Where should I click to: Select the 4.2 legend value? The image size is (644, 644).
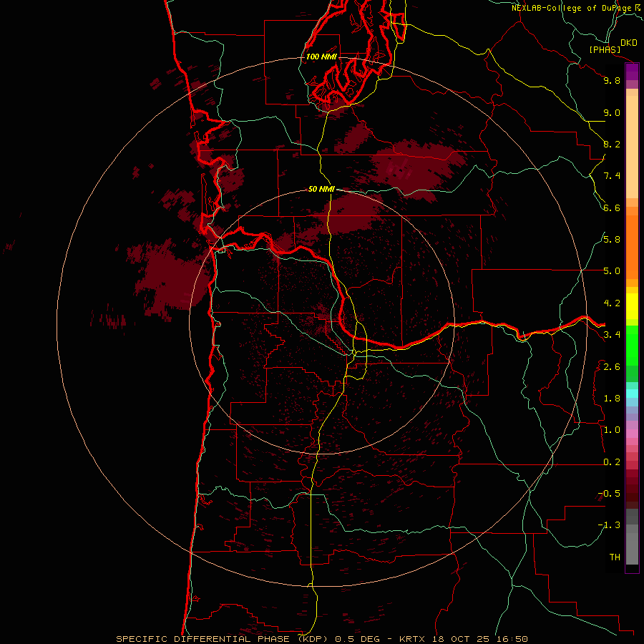tap(612, 303)
